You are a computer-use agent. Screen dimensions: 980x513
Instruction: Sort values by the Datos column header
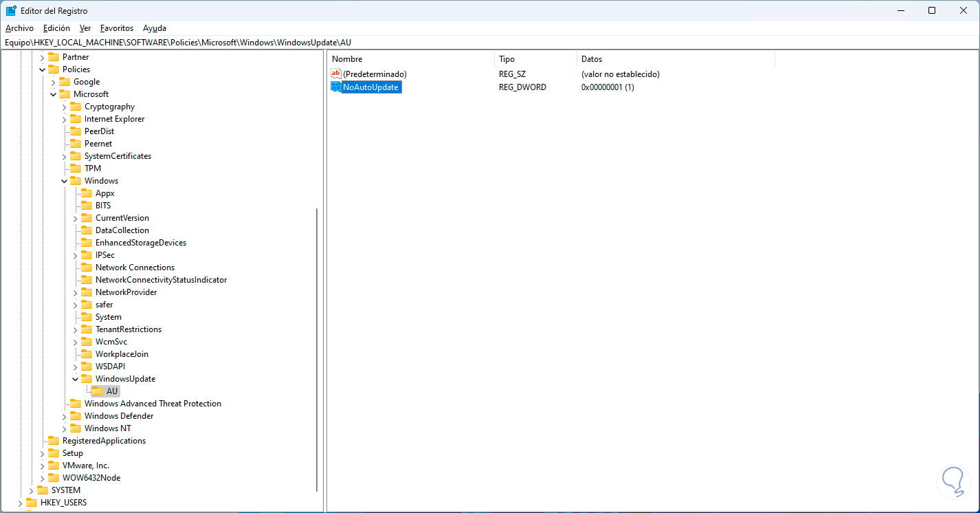point(676,59)
